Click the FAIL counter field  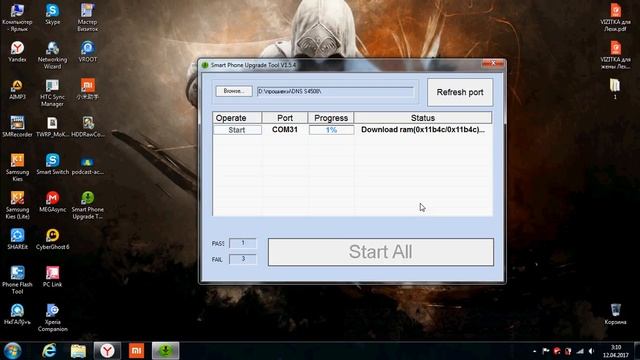243,259
